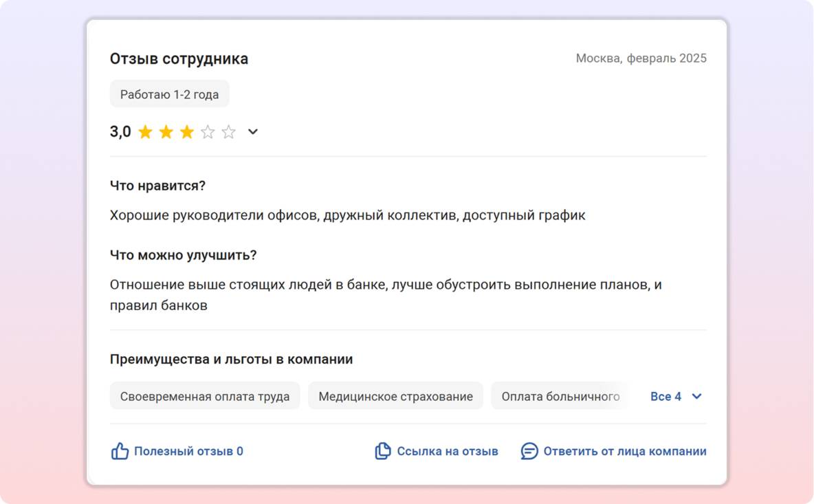Click the third rating star
Viewport: 814px width, 504px height.
point(187,132)
